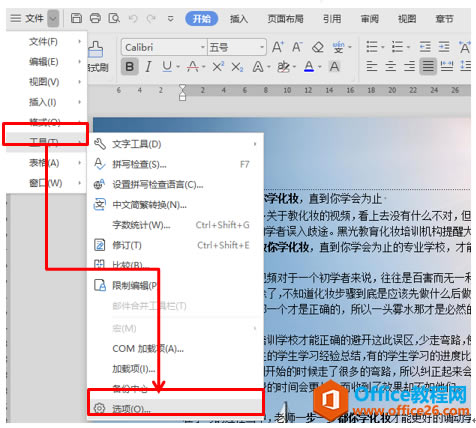
Task: Toggle Bold formatting
Action: pyautogui.click(x=130, y=67)
